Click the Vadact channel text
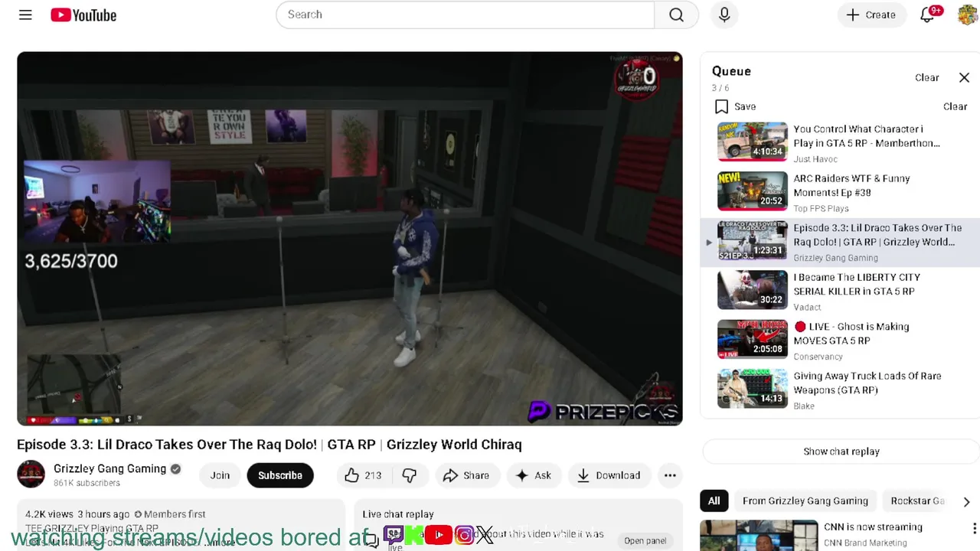Screen dimensions: 980x551 click(x=807, y=307)
